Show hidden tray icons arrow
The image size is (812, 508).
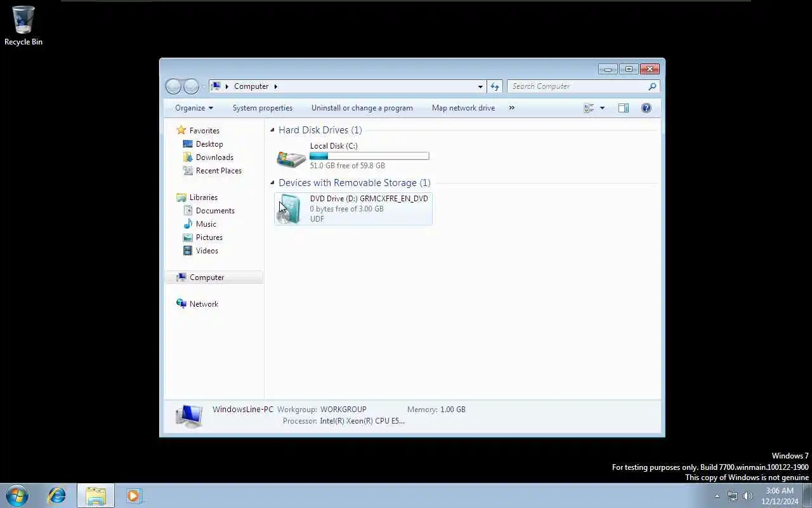717,496
